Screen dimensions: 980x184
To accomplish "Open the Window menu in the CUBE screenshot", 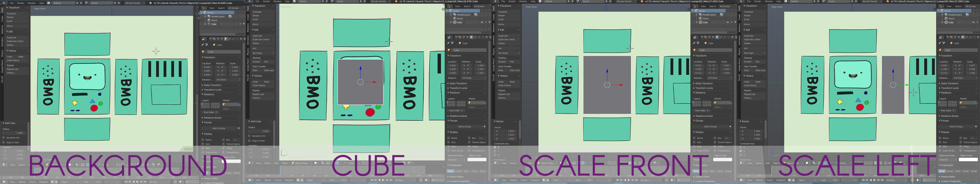I will pyautogui.click(x=277, y=2).
